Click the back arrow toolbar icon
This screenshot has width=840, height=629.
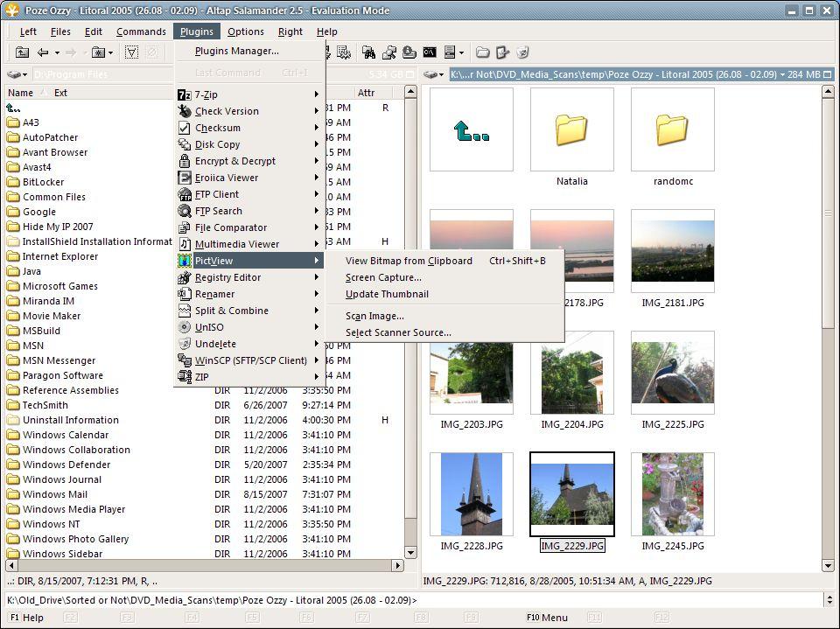pos(43,53)
